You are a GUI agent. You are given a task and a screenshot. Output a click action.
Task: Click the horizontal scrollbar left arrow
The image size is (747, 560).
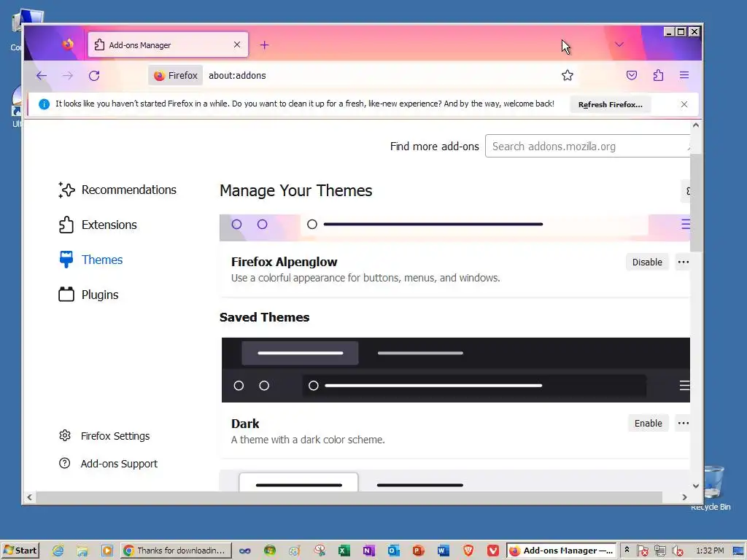pos(29,497)
